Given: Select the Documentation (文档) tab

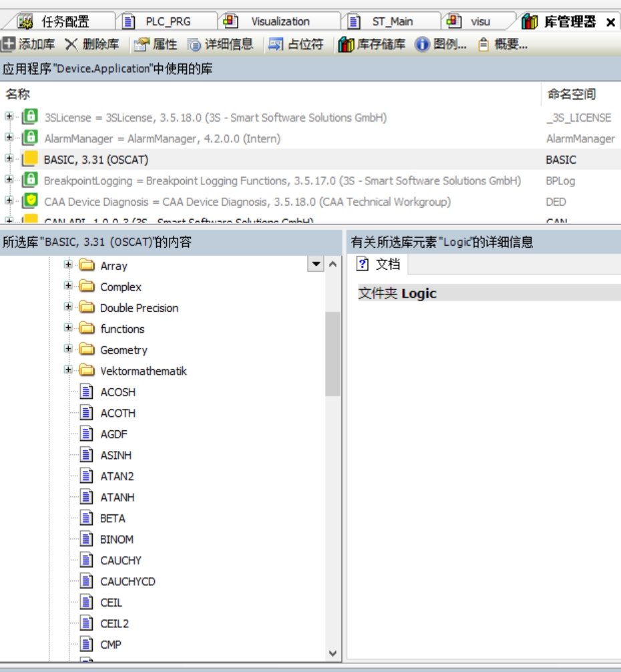Looking at the screenshot, I should pos(379,265).
